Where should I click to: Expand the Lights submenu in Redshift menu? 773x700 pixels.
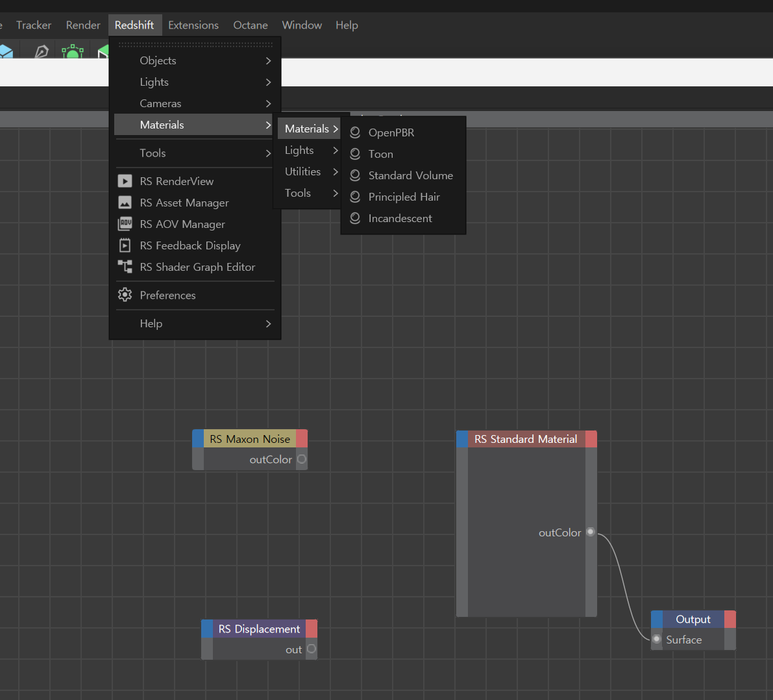pyautogui.click(x=268, y=82)
